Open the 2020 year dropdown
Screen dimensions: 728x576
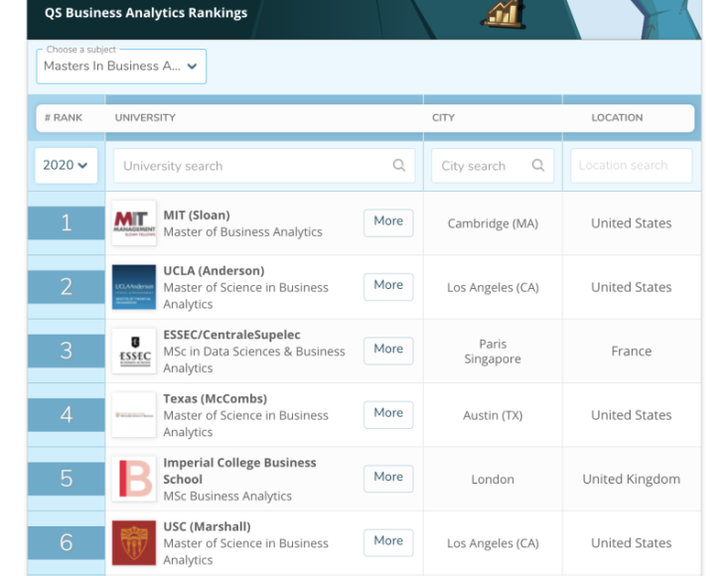(x=66, y=165)
